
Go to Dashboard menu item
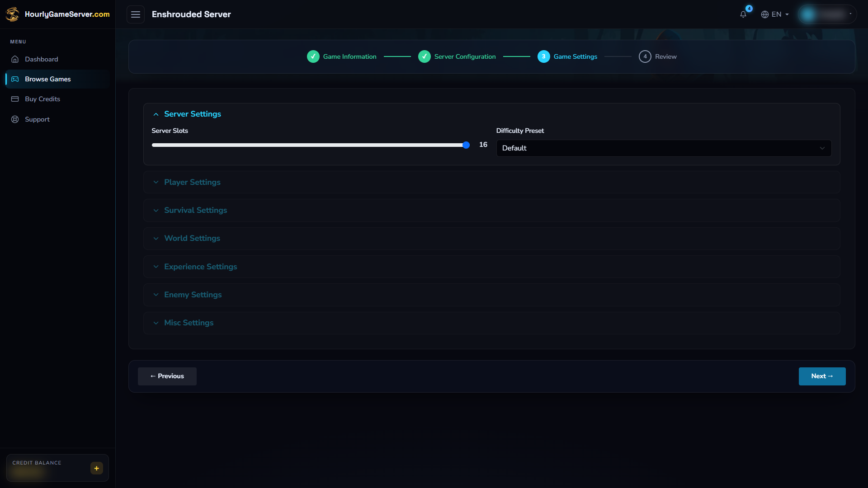[57, 59]
